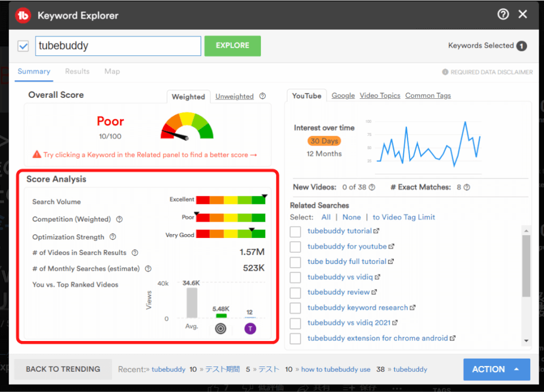Click the TubeBuddy logo icon

[23, 15]
